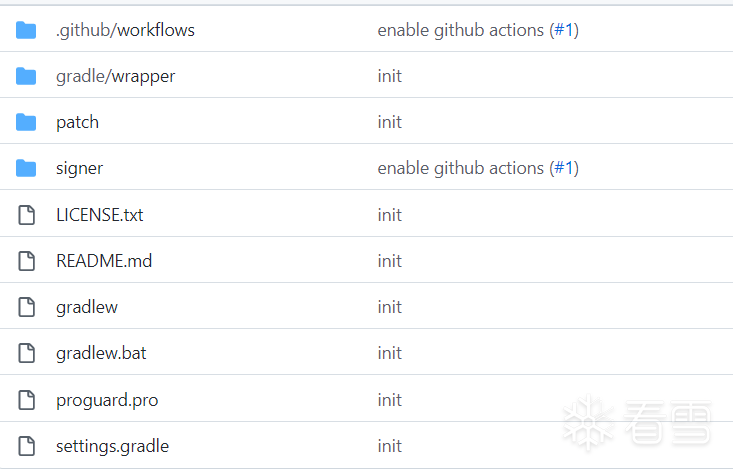Image resolution: width=733 pixels, height=475 pixels.
Task: Open the init commit message beside patch
Action: point(389,122)
